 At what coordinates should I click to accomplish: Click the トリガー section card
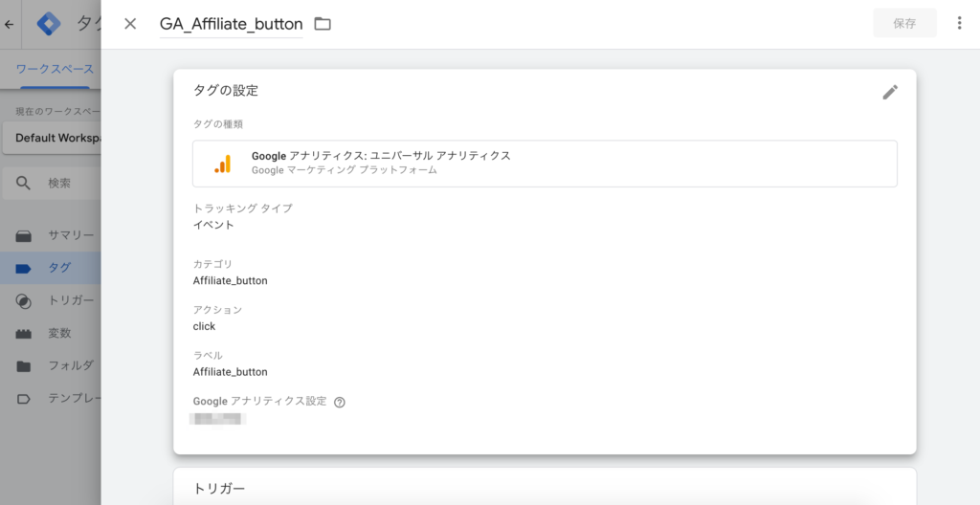click(544, 487)
